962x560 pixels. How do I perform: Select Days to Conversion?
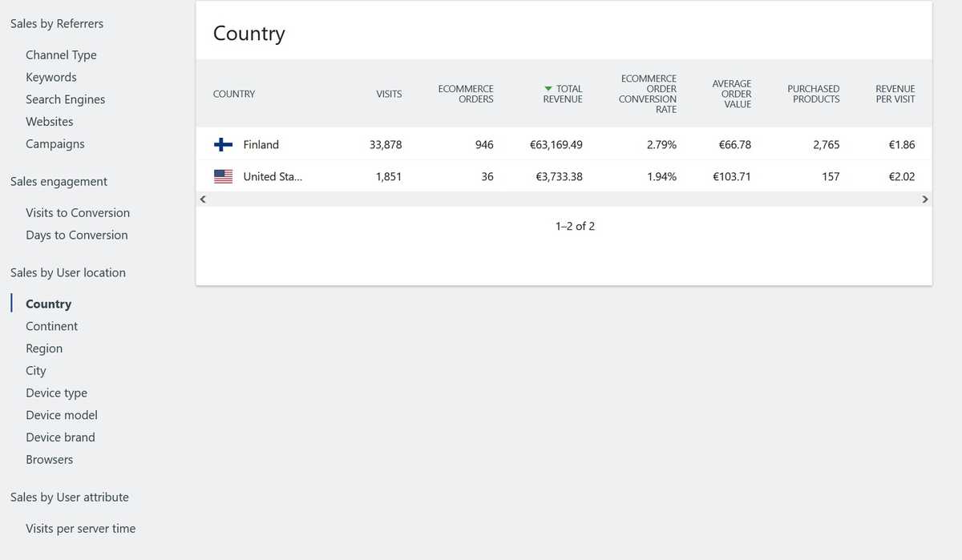(x=77, y=236)
